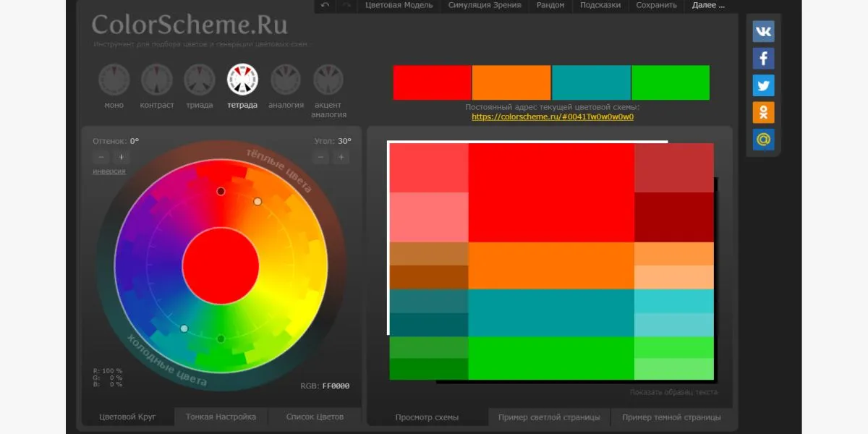Click the darkest green block in the preview
Image resolution: width=868 pixels, height=434 pixels.
point(429,369)
